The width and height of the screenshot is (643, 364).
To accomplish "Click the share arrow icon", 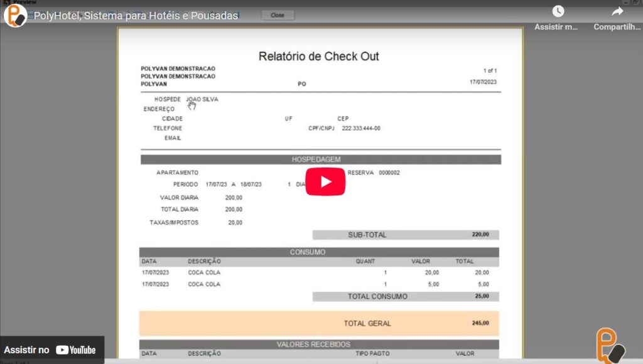I will [617, 11].
